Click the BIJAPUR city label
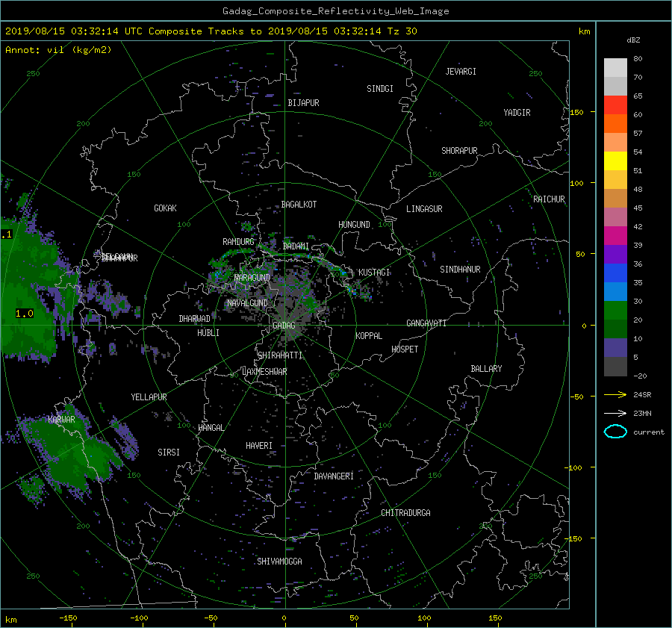Screen dimensions: 672x628 (x=303, y=103)
